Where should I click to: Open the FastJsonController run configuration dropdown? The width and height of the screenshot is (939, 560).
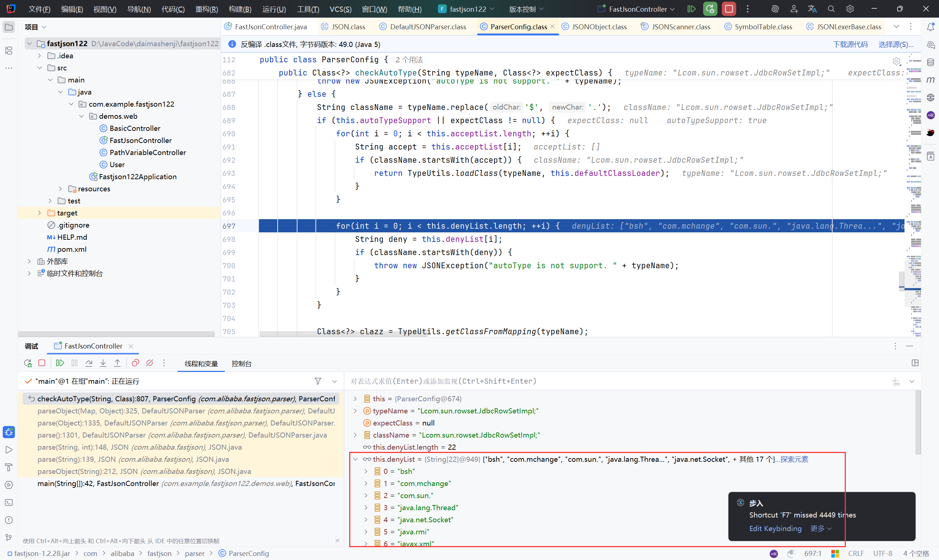click(x=637, y=9)
